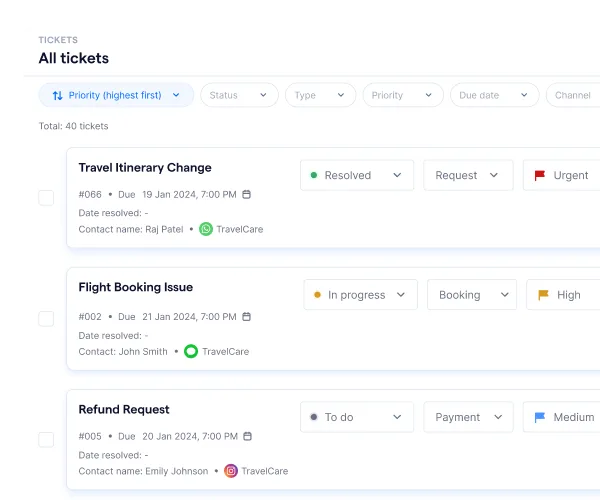The image size is (600, 500).
Task: Open the Request type dropdown
Action: (x=468, y=175)
